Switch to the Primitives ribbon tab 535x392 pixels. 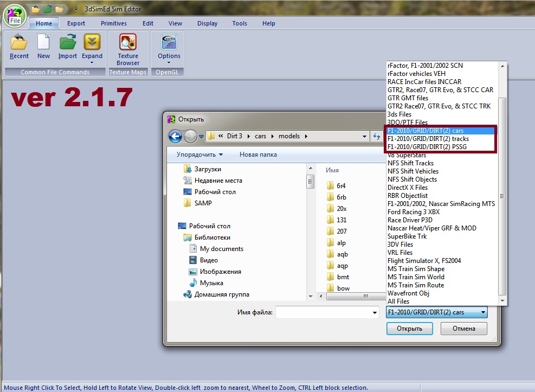[114, 23]
